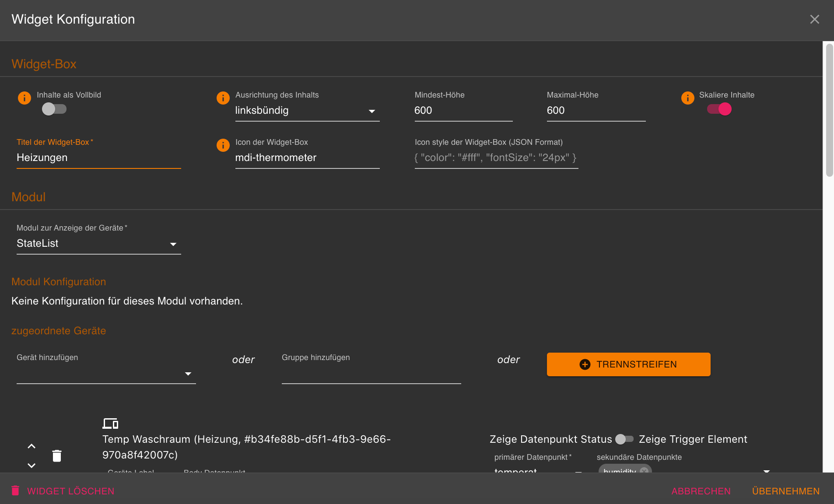
Task: Click 'Zeige Trigger Element' label
Action: (x=693, y=439)
